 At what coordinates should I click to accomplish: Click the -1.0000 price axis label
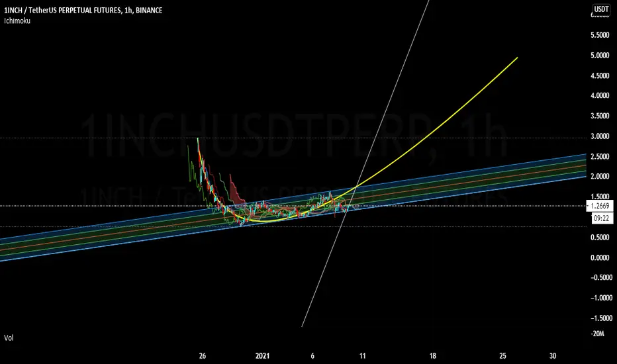(601, 298)
